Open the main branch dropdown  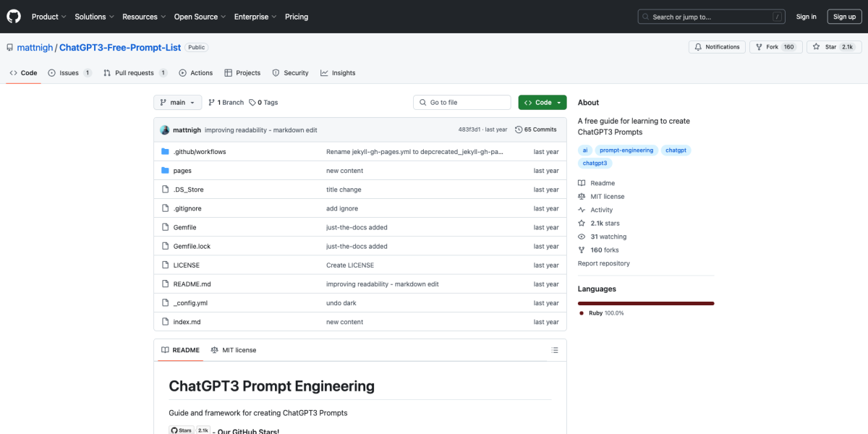pos(177,102)
